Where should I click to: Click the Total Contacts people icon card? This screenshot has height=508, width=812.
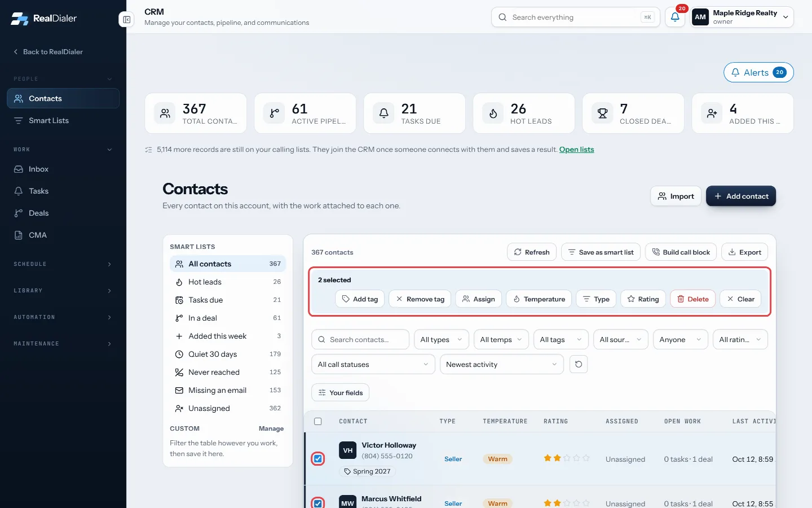click(x=196, y=113)
